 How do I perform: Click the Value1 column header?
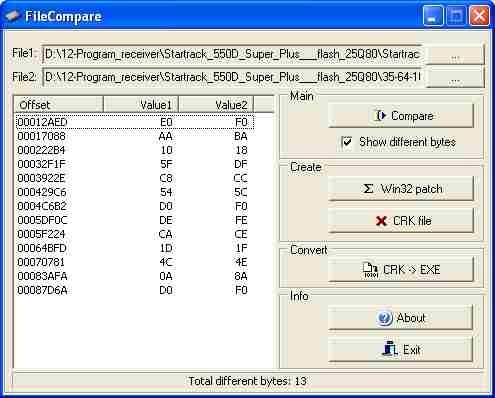[141, 105]
